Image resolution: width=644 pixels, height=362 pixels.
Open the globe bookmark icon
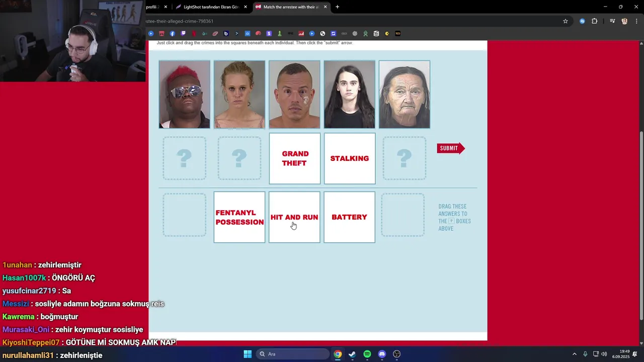click(x=323, y=34)
